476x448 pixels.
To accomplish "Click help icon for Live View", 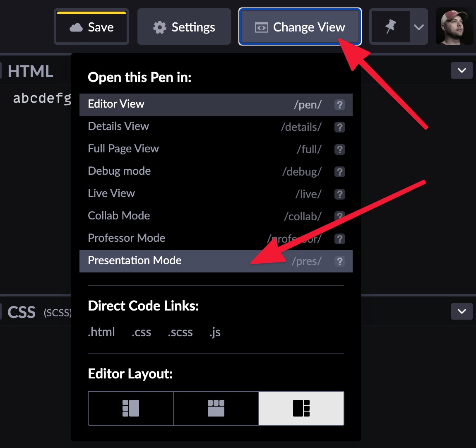I will click(x=340, y=194).
